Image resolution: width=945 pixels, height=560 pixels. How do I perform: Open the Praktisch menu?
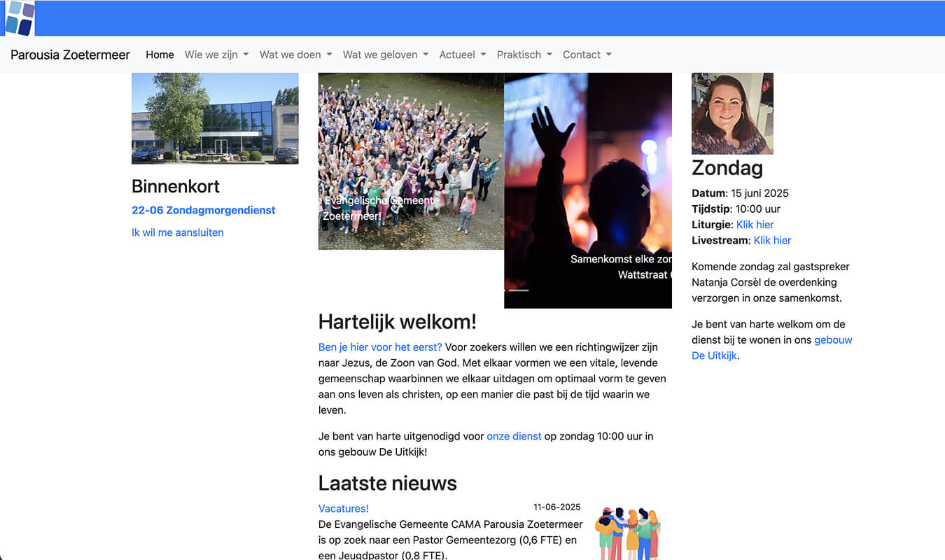(524, 55)
